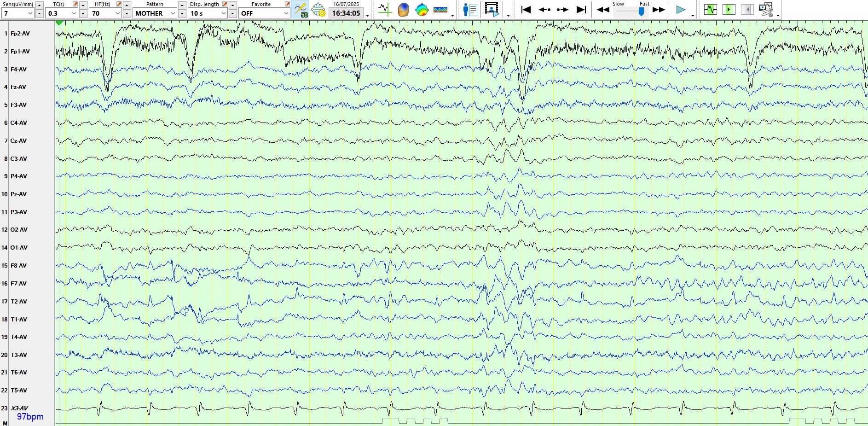Jump to the end of the recording
The width and height of the screenshot is (868, 426).
(581, 9)
